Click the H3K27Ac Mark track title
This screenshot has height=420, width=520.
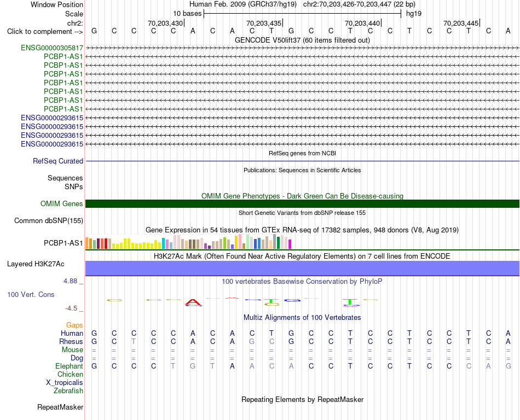click(302, 256)
